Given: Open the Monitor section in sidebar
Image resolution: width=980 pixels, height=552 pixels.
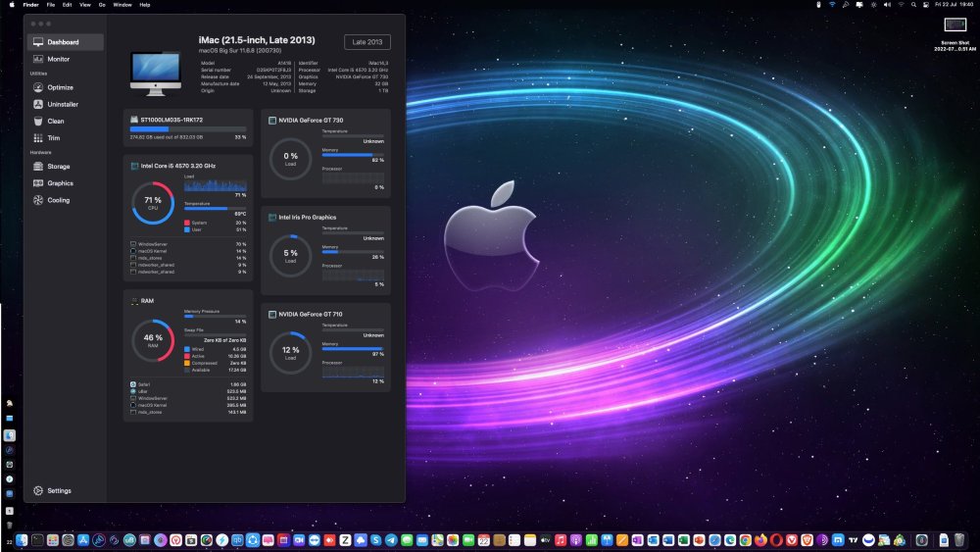Looking at the screenshot, I should pyautogui.click(x=65, y=59).
